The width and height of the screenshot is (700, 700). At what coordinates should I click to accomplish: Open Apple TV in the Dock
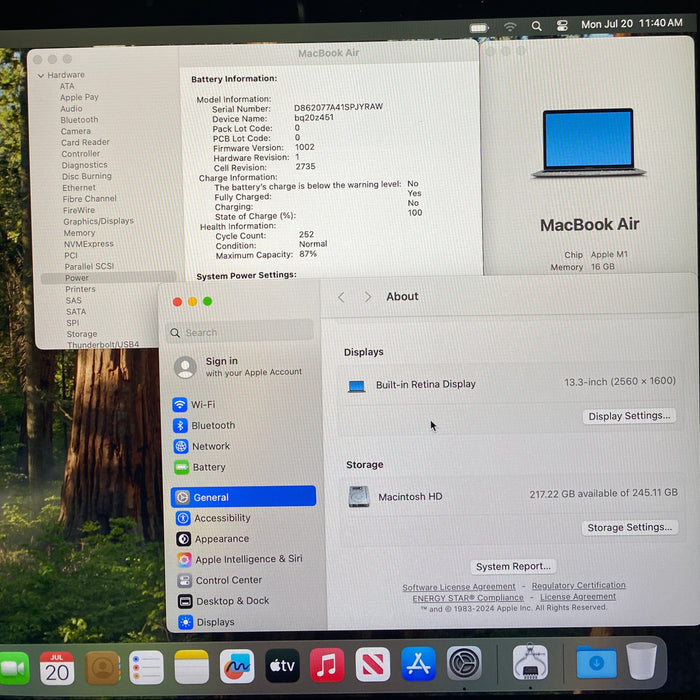(x=282, y=666)
